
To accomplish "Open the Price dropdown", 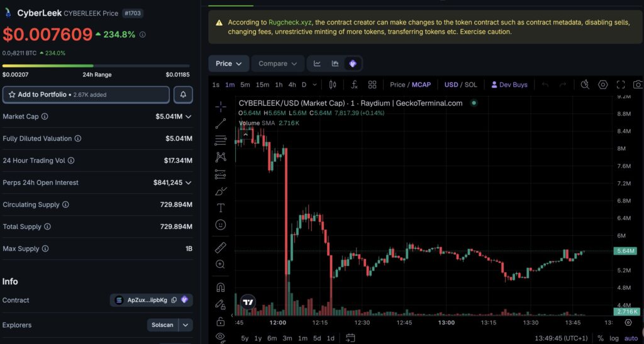I will 228,64.
